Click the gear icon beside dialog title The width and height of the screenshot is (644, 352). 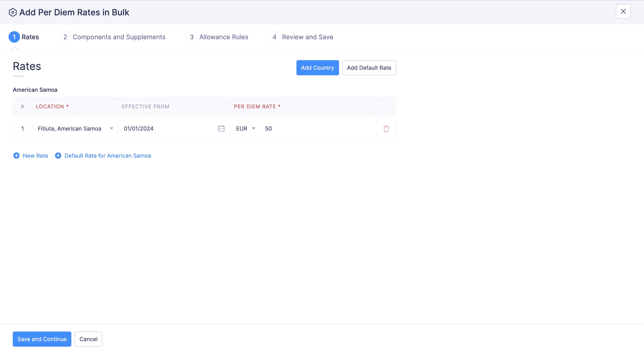tap(13, 12)
